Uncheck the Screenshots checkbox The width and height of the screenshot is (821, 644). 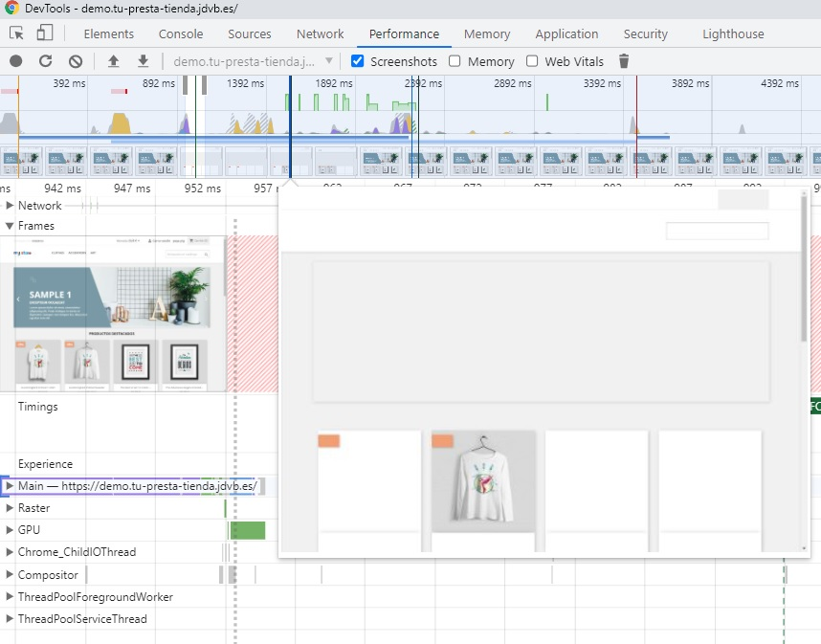[357, 61]
